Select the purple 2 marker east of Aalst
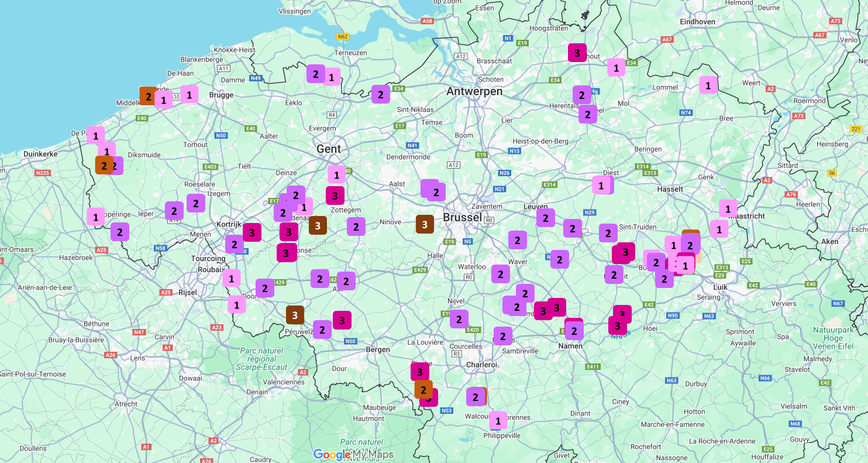Viewport: 868px width, 463px height. (436, 192)
